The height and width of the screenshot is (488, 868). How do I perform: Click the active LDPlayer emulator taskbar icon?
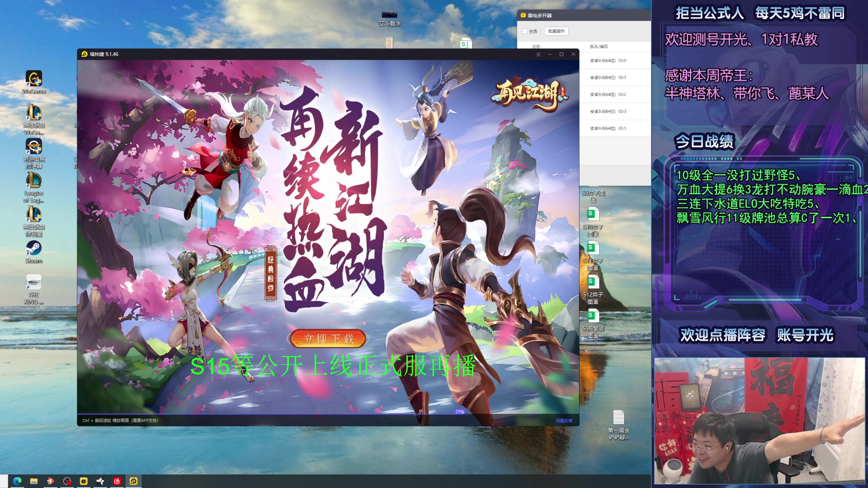point(133,481)
